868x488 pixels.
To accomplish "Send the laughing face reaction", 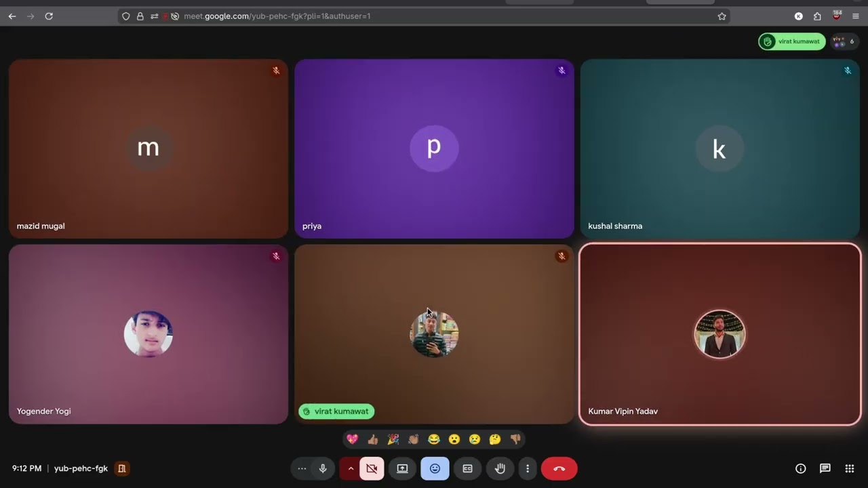I will point(434,439).
